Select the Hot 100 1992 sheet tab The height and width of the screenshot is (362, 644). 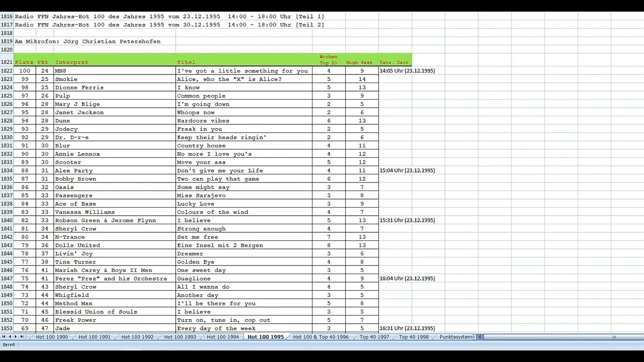[137, 337]
